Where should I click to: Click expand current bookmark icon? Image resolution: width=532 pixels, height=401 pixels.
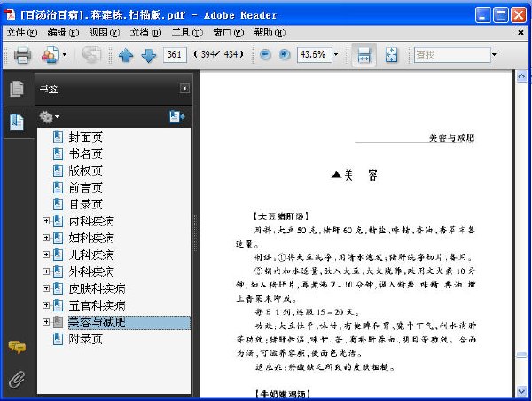pos(176,116)
